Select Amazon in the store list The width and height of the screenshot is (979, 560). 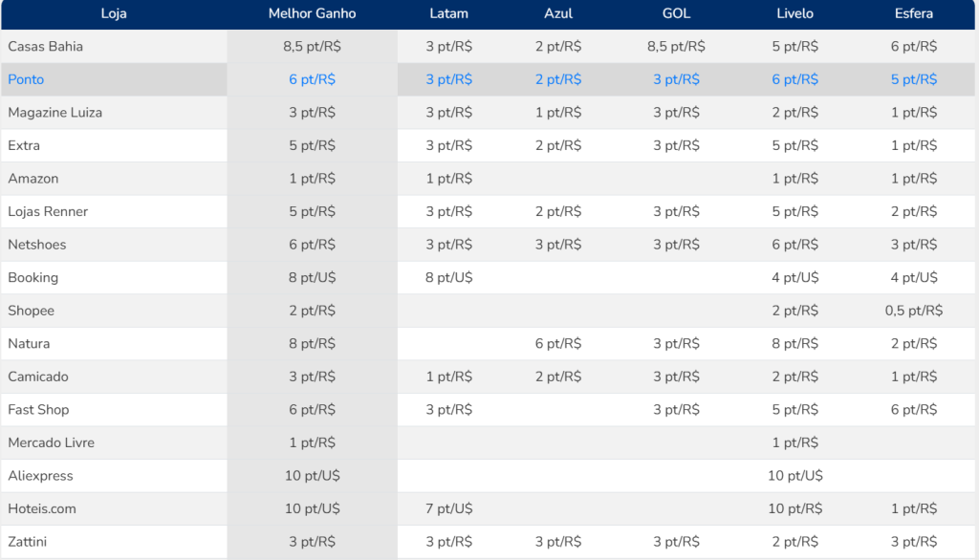click(33, 179)
